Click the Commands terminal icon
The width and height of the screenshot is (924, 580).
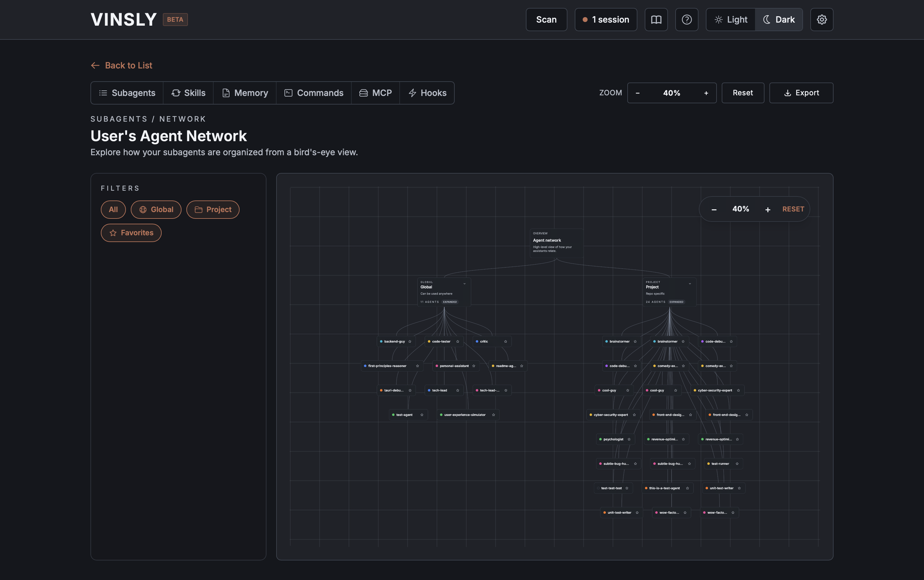coord(288,93)
